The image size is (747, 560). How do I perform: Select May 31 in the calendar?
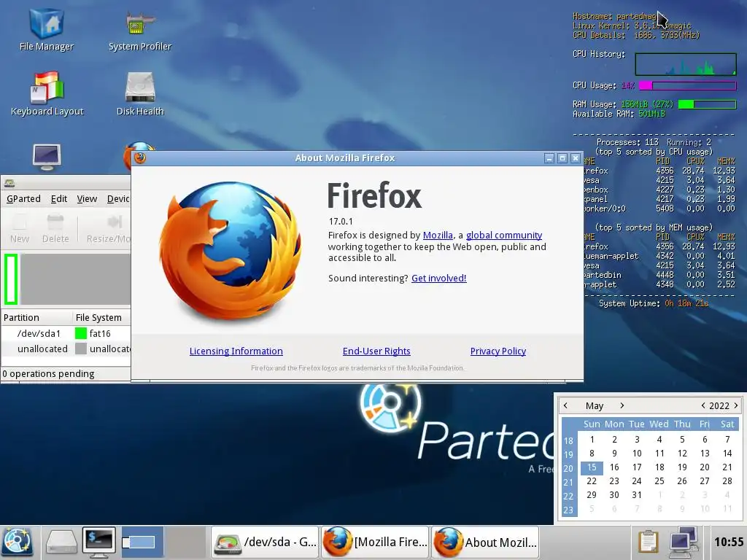click(x=637, y=495)
